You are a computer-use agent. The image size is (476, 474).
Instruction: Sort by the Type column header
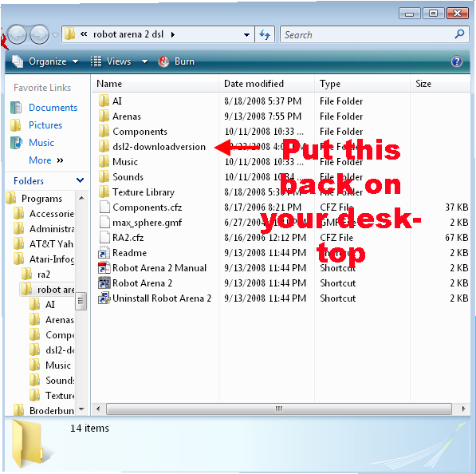363,84
